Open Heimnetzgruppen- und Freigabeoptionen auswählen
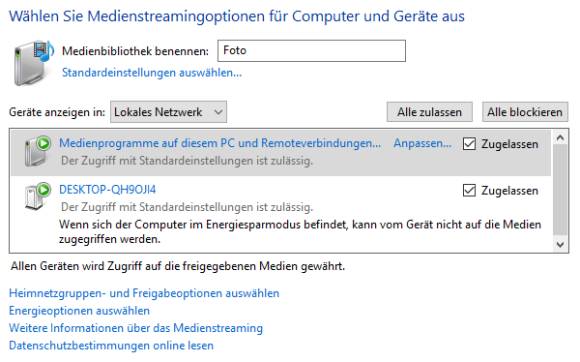The height and width of the screenshot is (362, 580). click(x=144, y=293)
